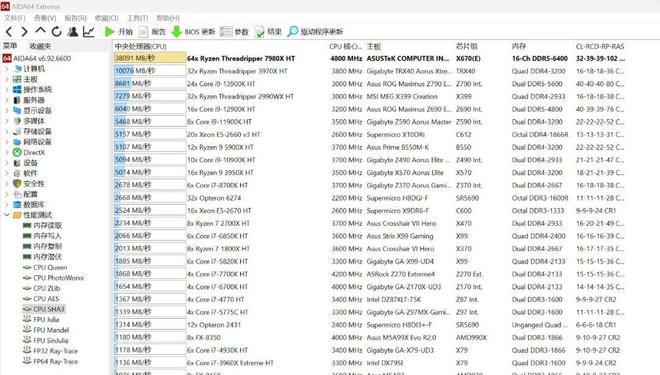
Task: Open the 内存写入 memory write benchmark
Action: click(x=42, y=236)
